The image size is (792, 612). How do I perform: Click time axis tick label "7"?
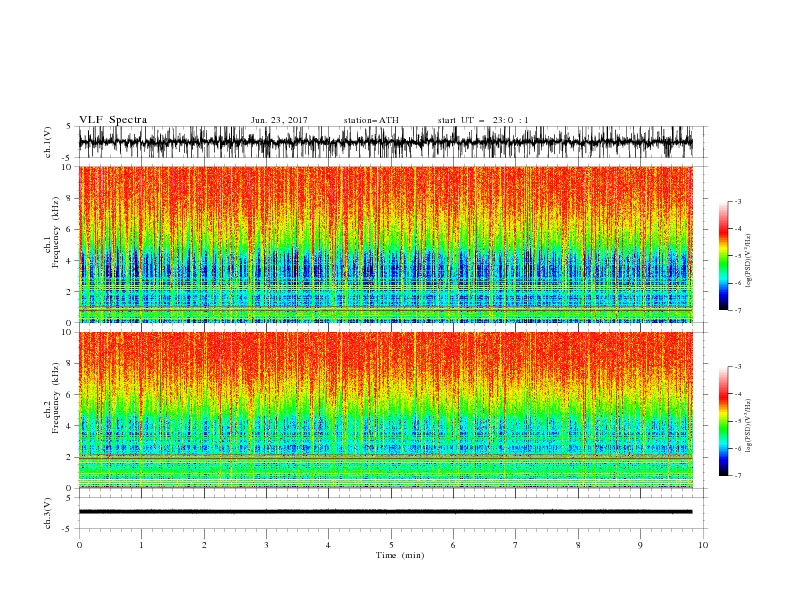[516, 545]
